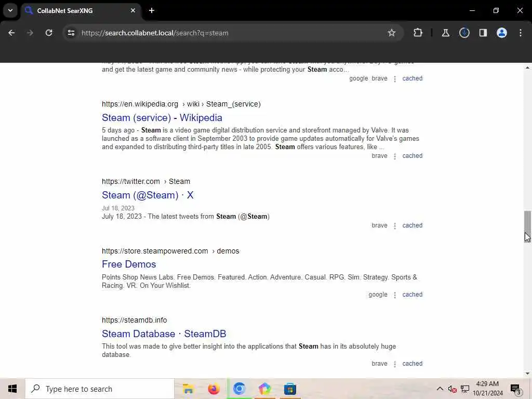Click the taskbar search box
532x399 pixels.
pyautogui.click(x=100, y=389)
